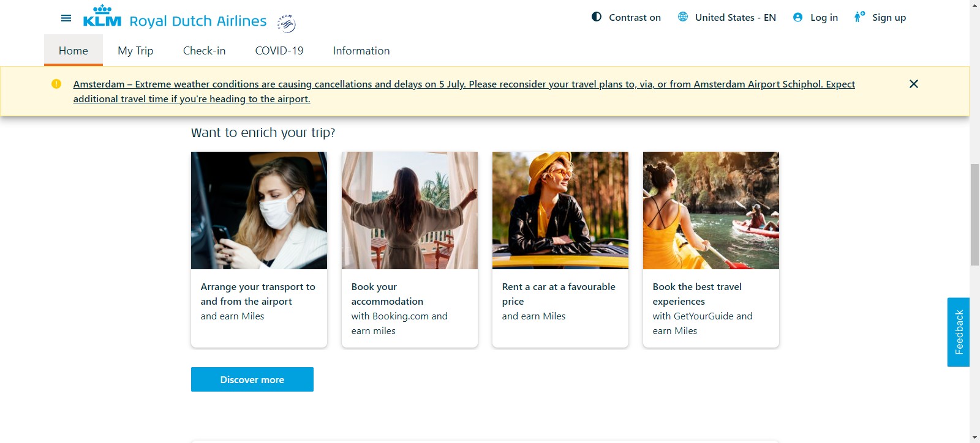Select the COVID-19 tab
980x443 pixels.
tap(279, 51)
